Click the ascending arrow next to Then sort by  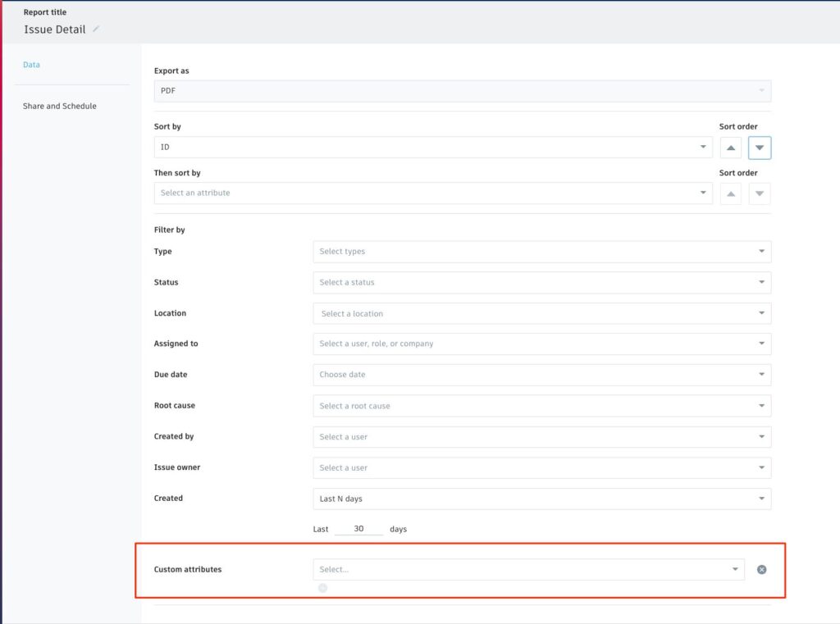[730, 193]
